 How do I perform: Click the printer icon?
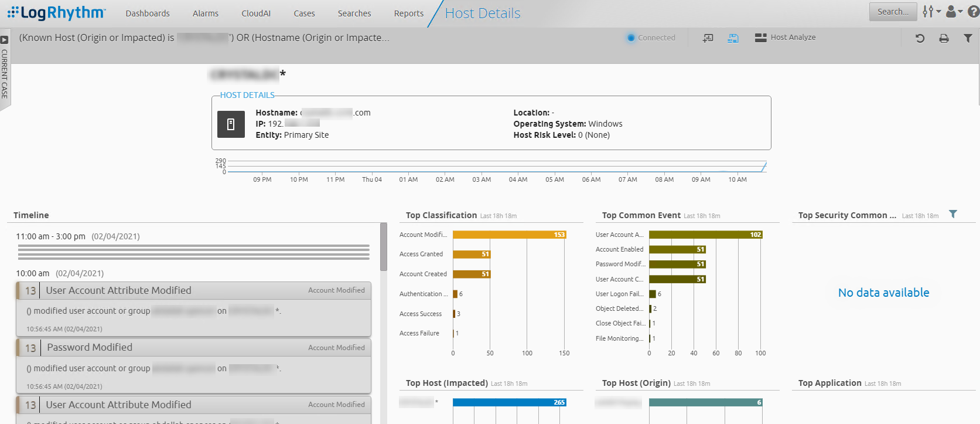point(944,38)
